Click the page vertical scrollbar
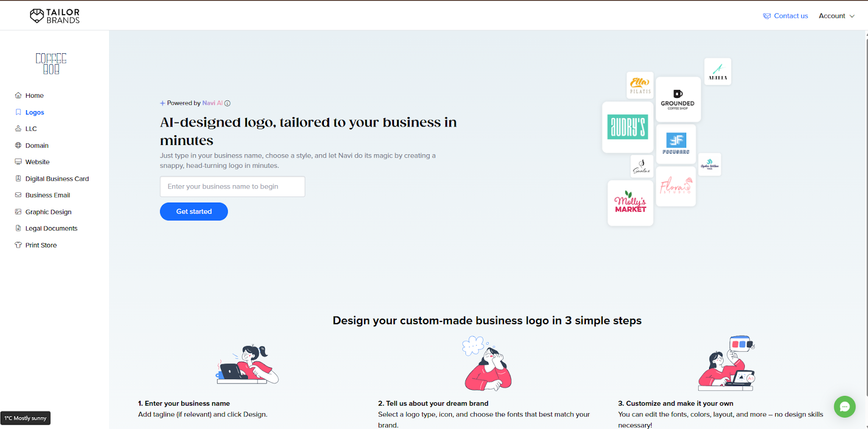The width and height of the screenshot is (868, 429). [x=866, y=217]
